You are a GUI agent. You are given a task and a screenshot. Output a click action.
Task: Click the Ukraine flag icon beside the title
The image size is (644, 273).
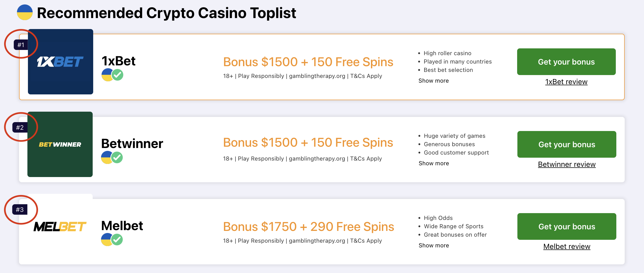tap(25, 12)
